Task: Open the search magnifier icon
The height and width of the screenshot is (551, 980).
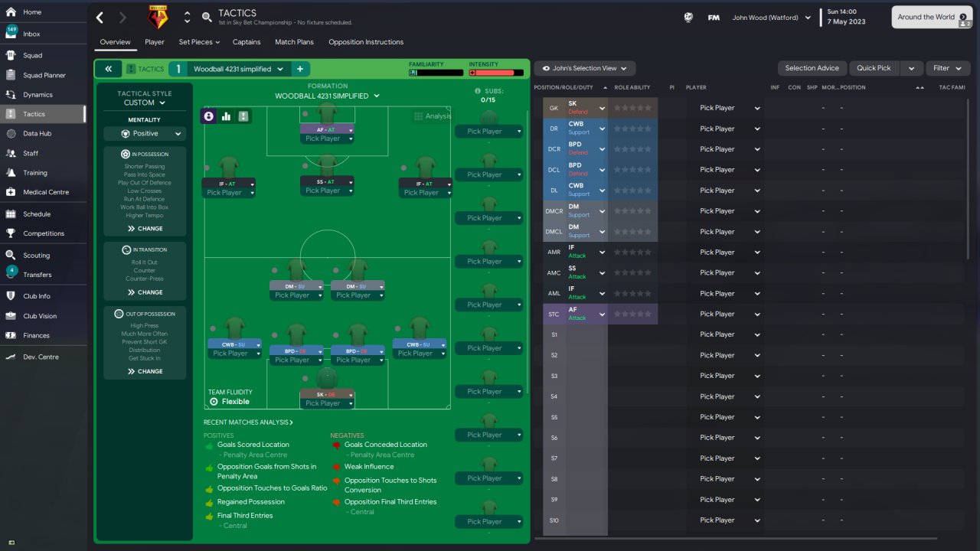Action: (207, 17)
